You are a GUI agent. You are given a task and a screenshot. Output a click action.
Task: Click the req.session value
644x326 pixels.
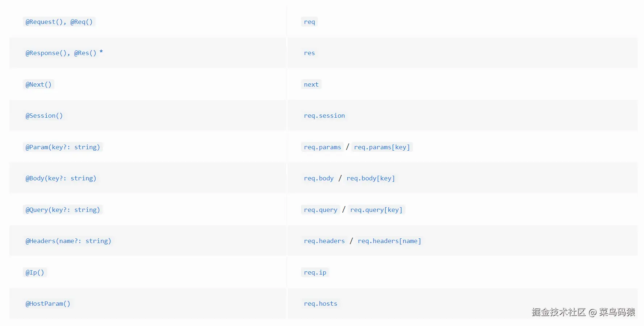click(324, 116)
